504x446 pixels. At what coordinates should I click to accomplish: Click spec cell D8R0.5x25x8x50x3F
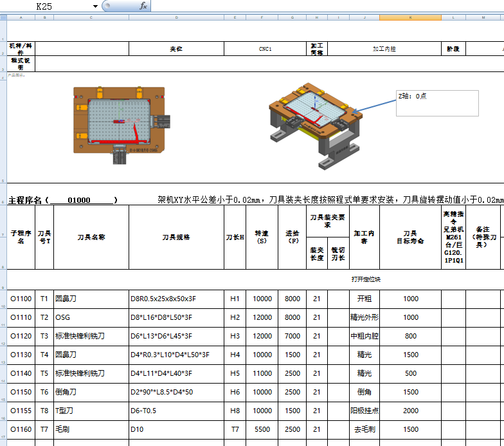click(176, 299)
